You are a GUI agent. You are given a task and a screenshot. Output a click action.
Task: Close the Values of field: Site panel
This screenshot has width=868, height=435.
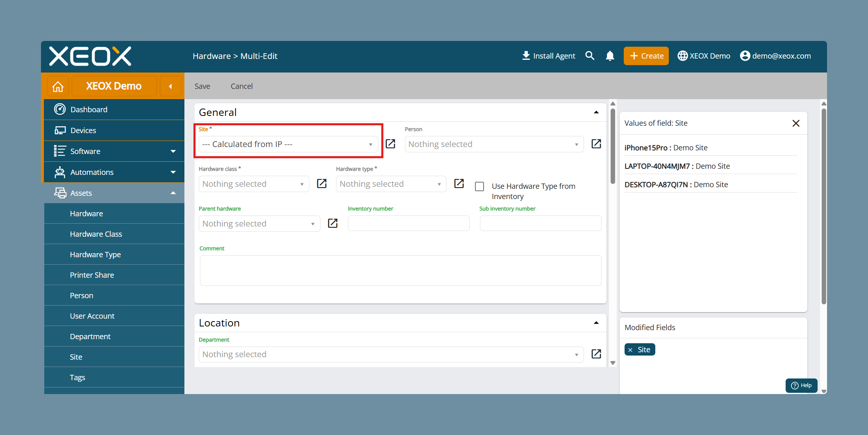(x=796, y=123)
